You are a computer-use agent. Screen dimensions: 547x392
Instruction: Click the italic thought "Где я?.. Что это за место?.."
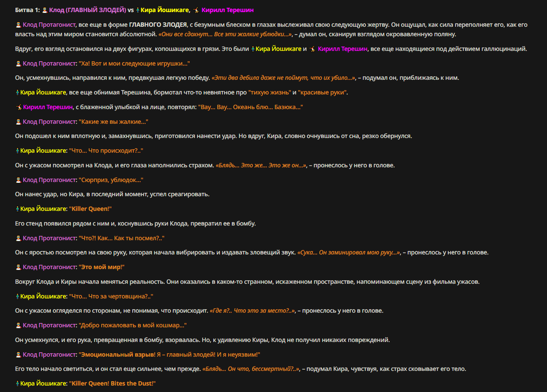(x=252, y=310)
